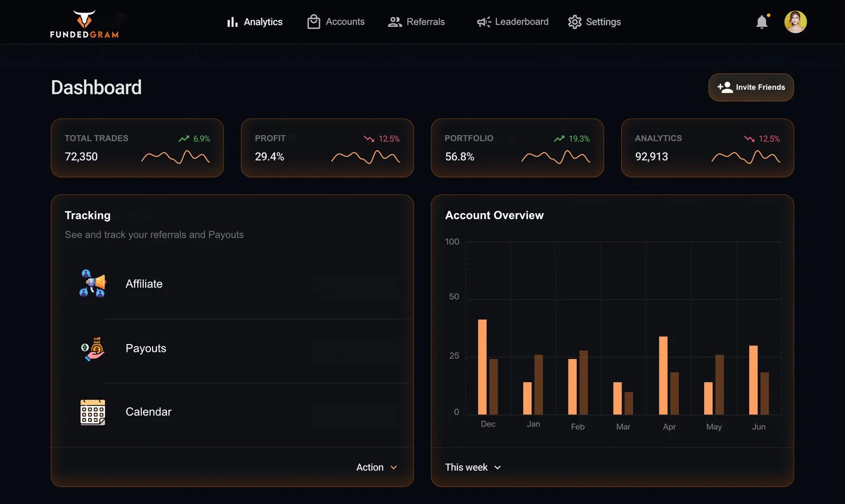Click the chevron next to Action
Image resolution: width=845 pixels, height=504 pixels.
pyautogui.click(x=393, y=468)
